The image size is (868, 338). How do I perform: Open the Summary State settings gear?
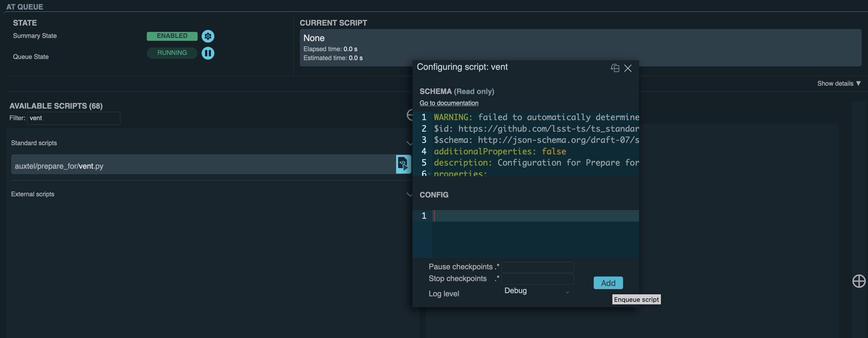pyautogui.click(x=208, y=36)
